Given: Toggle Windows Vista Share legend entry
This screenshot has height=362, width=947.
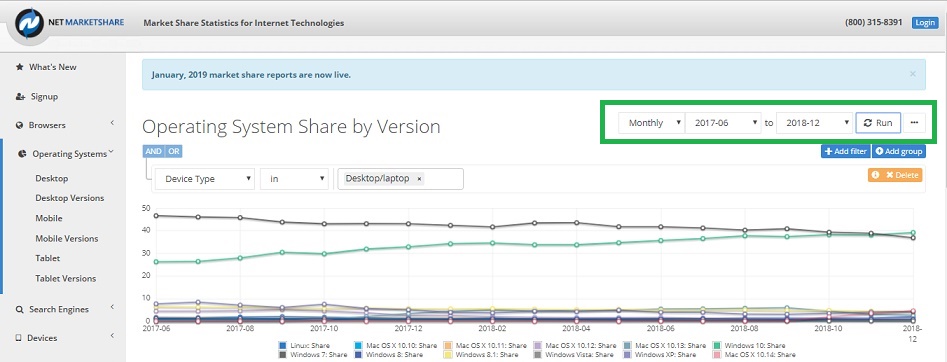Looking at the screenshot, I should [573, 355].
